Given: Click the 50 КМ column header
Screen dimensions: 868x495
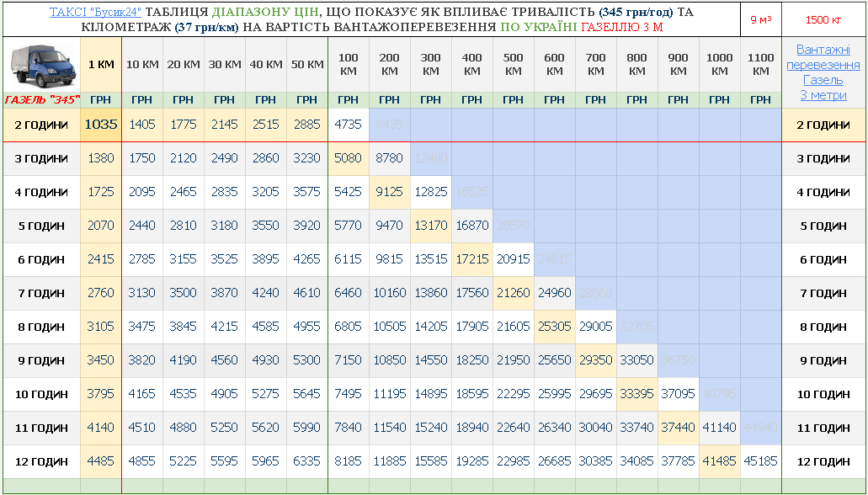Looking at the screenshot, I should click(x=306, y=65).
